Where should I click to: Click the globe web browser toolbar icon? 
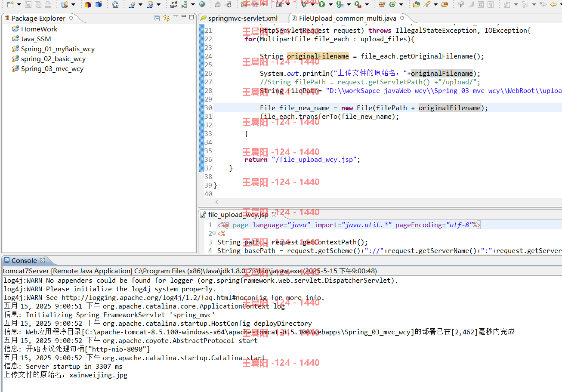click(202, 4)
